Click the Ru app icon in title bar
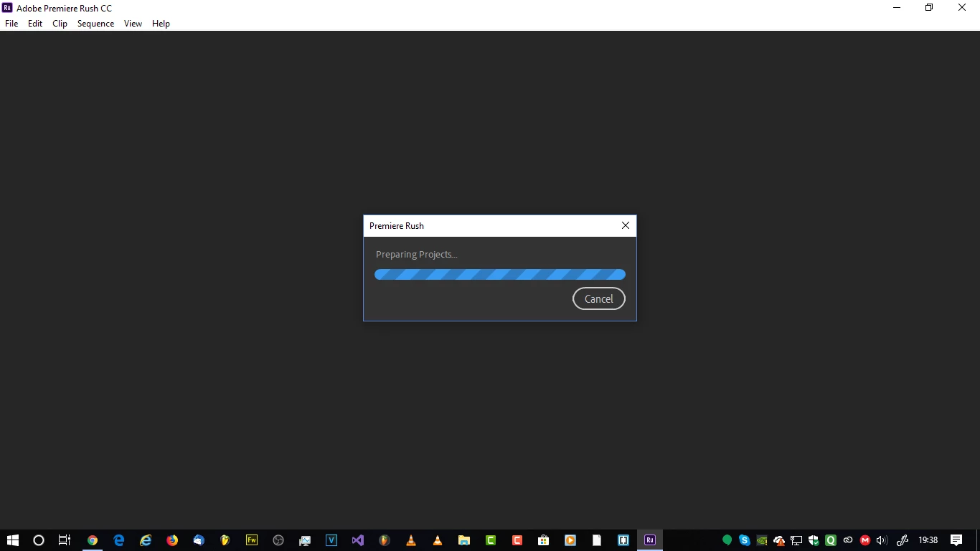980x551 pixels. (8, 8)
